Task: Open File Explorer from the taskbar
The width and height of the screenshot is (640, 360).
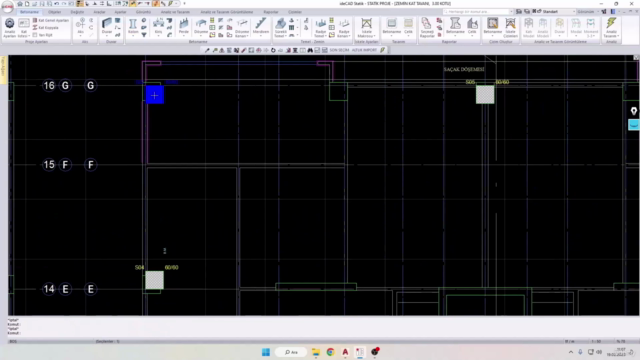Action: point(316,352)
